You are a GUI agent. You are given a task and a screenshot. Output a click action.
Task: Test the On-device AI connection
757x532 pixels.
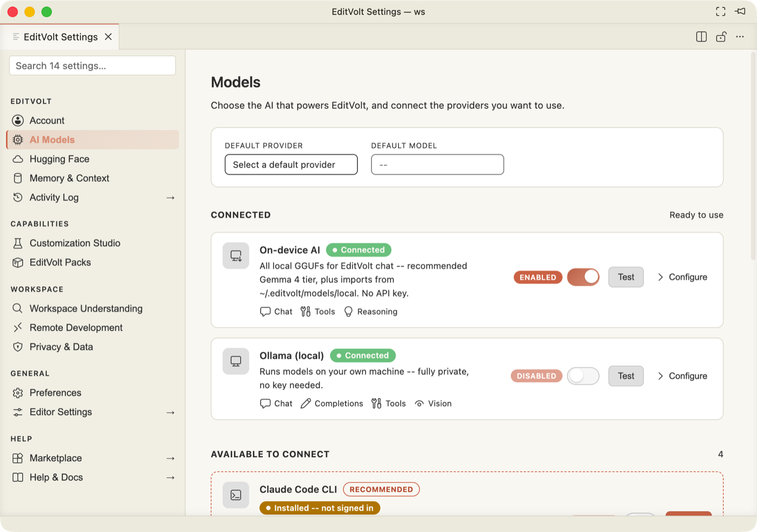tap(626, 277)
